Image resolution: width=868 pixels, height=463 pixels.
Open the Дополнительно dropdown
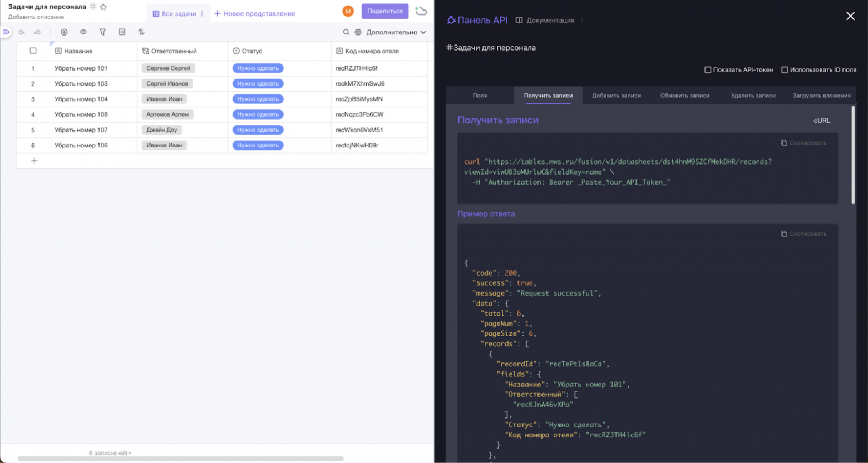(395, 32)
